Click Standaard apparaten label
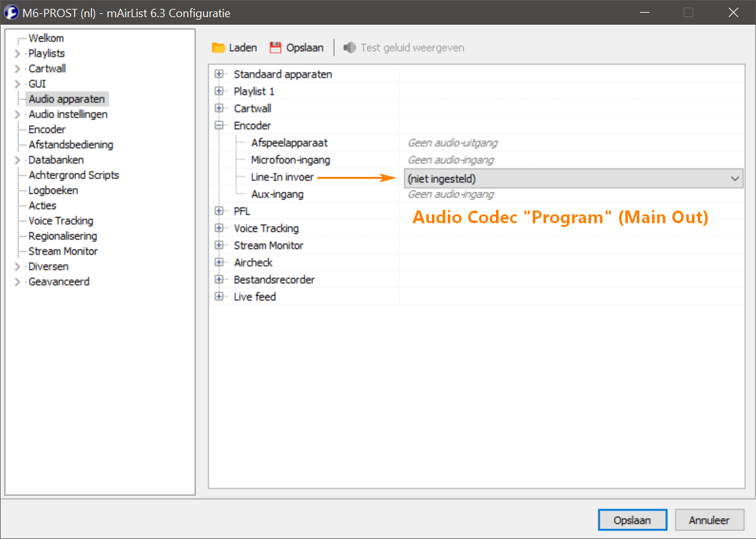 coord(283,74)
